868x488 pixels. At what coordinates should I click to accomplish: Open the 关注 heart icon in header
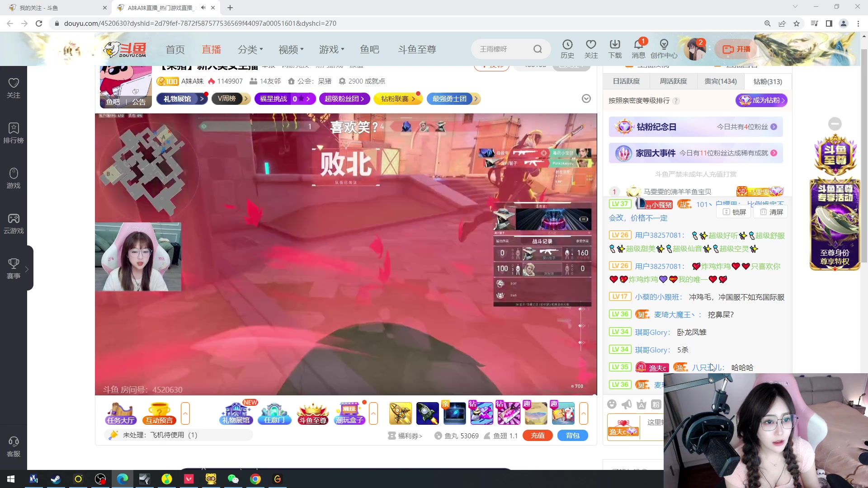pyautogui.click(x=591, y=49)
